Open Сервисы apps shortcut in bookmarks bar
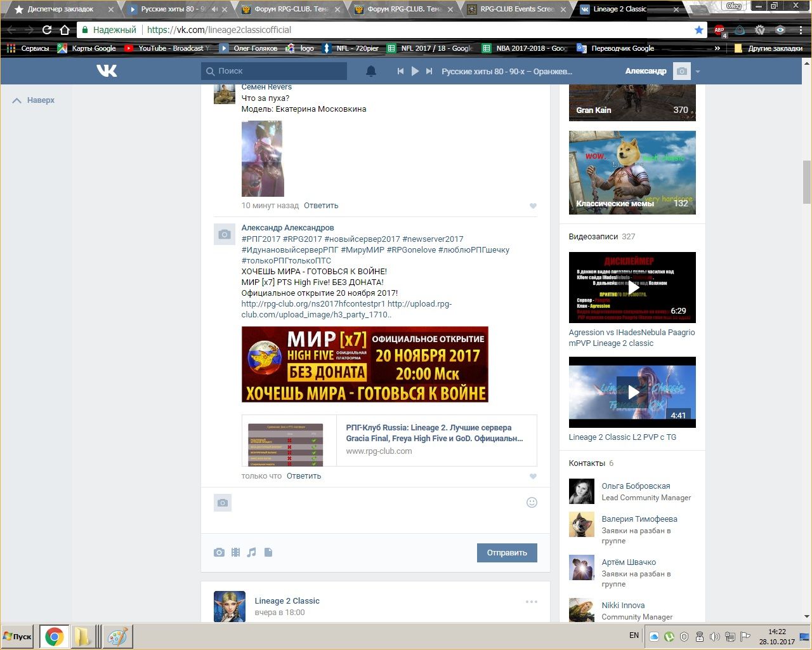The image size is (812, 650). pos(28,48)
